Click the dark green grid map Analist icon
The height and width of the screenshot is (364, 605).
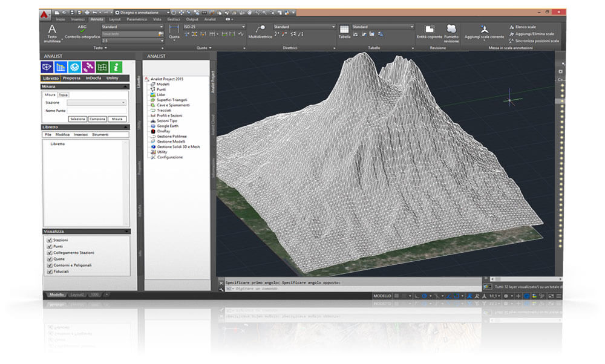pyautogui.click(x=102, y=67)
